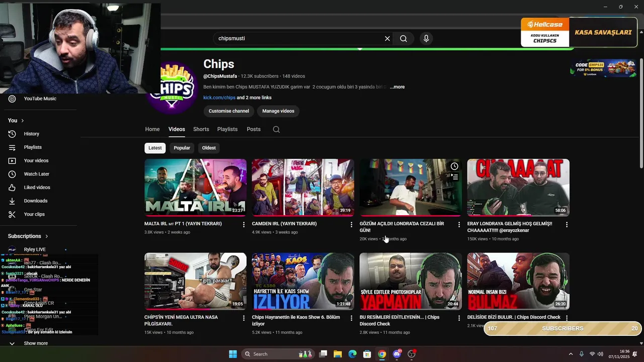This screenshot has width=644, height=362.
Task: Switch to the Videos tab
Action: tap(177, 129)
